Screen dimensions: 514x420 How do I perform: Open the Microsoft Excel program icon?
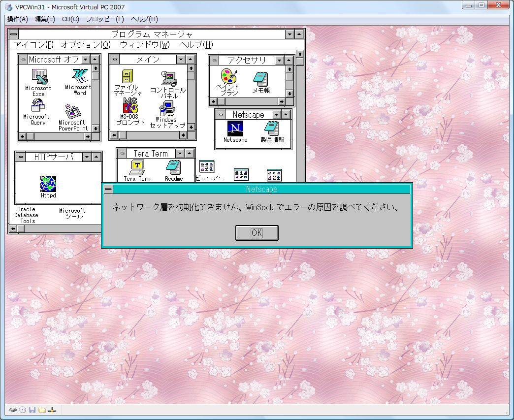pyautogui.click(x=39, y=77)
